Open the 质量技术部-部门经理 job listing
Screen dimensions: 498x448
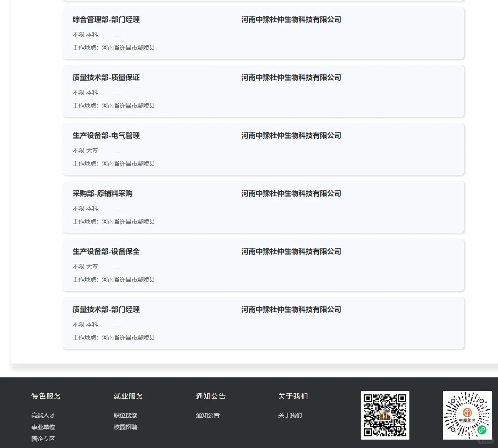click(106, 310)
